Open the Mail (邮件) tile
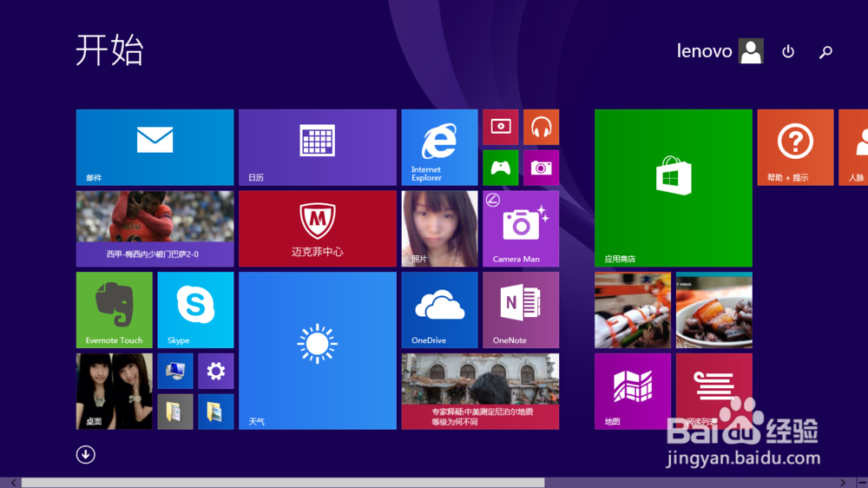868x488 pixels. [155, 148]
